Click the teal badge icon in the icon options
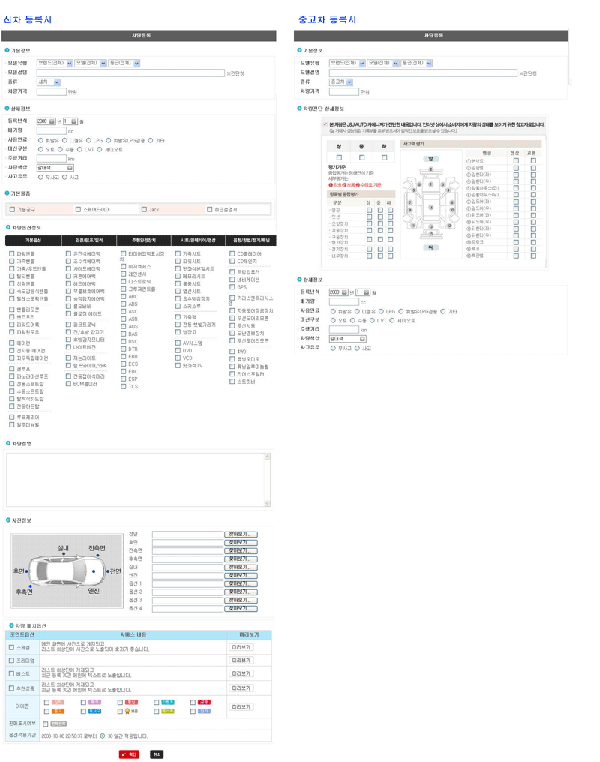Viewport: 600px width, 762px height. point(168,702)
